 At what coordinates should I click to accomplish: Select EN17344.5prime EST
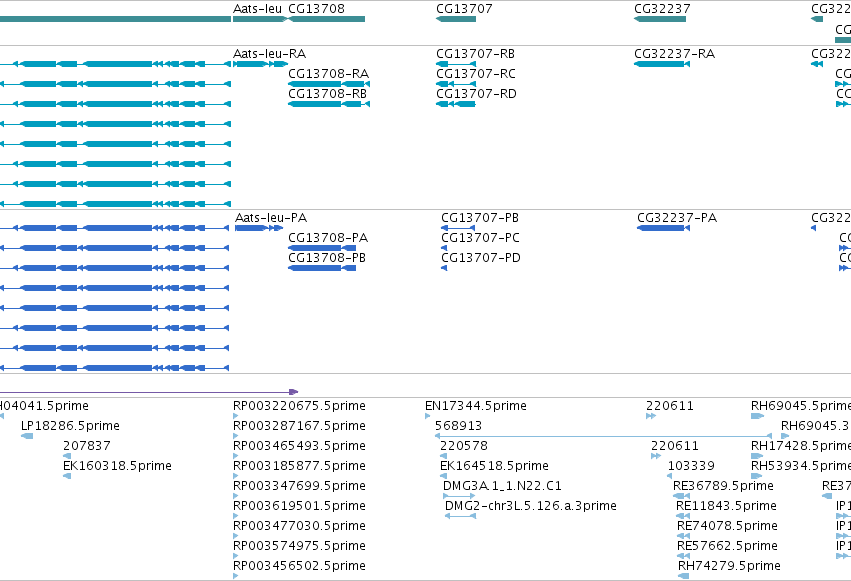476,406
